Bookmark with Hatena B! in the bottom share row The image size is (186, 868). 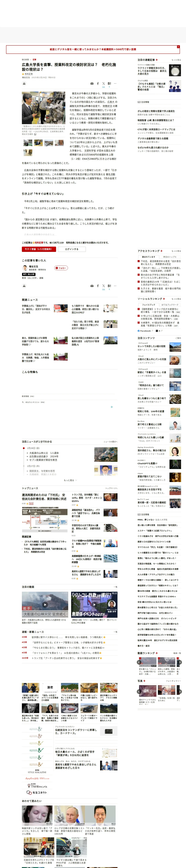[x=109, y=286]
